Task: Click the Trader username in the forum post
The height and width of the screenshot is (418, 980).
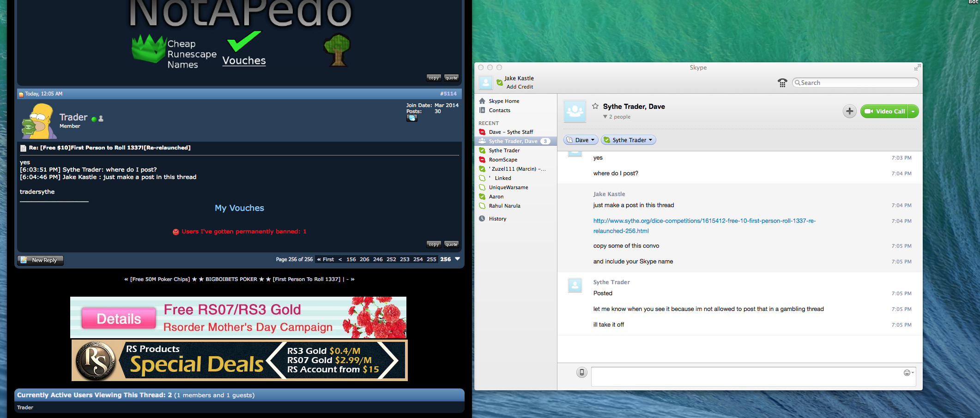Action: [73, 117]
